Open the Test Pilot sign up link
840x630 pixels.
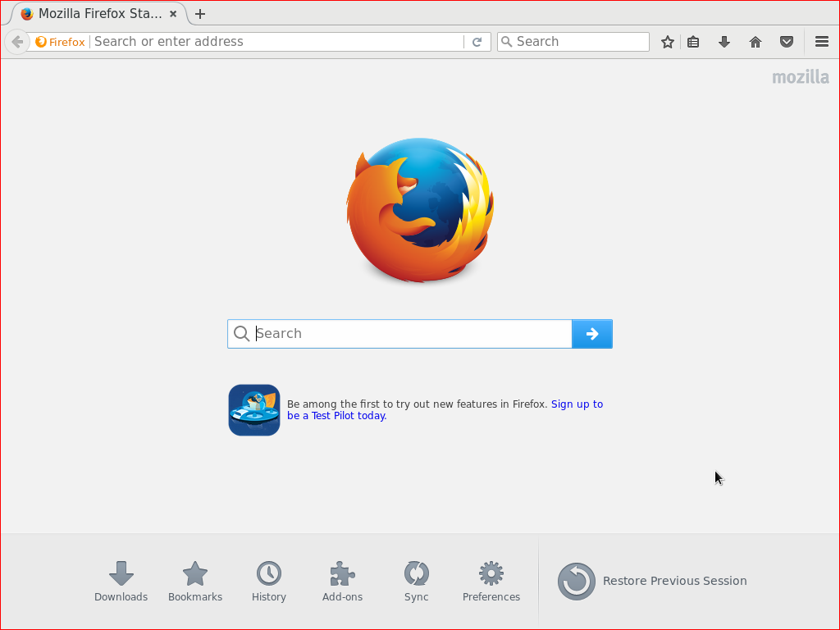point(445,410)
